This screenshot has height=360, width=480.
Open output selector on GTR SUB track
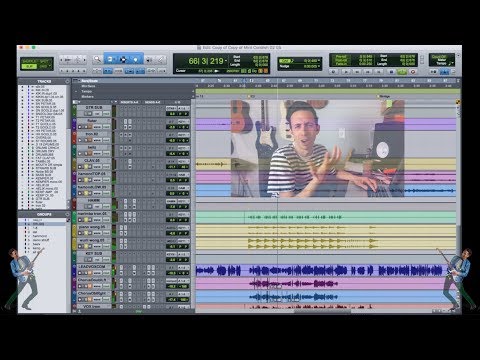[183, 108]
